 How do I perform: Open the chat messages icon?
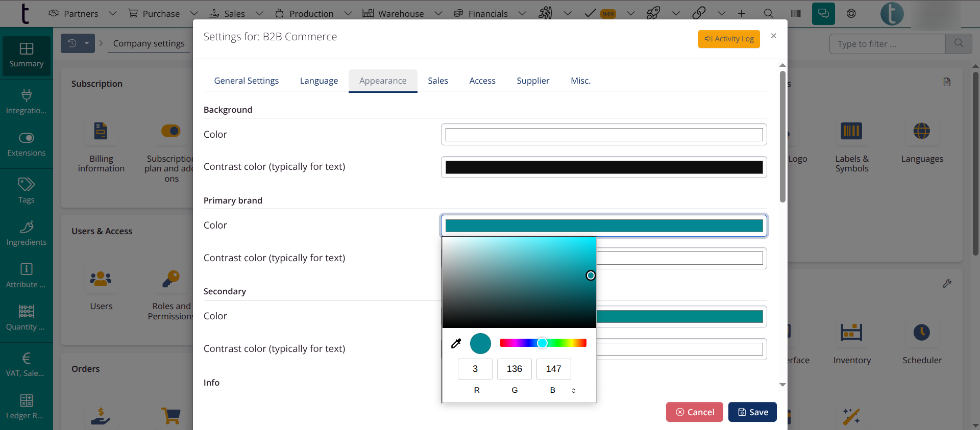coord(823,14)
